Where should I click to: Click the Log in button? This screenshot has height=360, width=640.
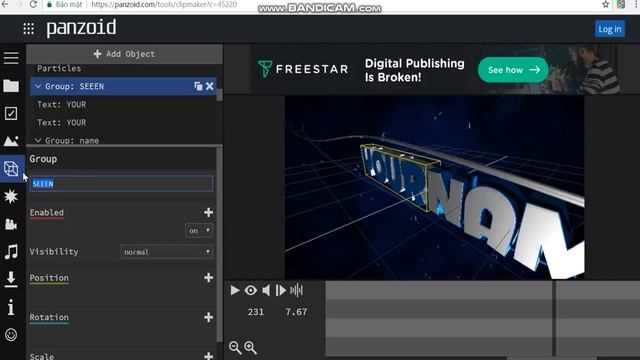(x=610, y=29)
